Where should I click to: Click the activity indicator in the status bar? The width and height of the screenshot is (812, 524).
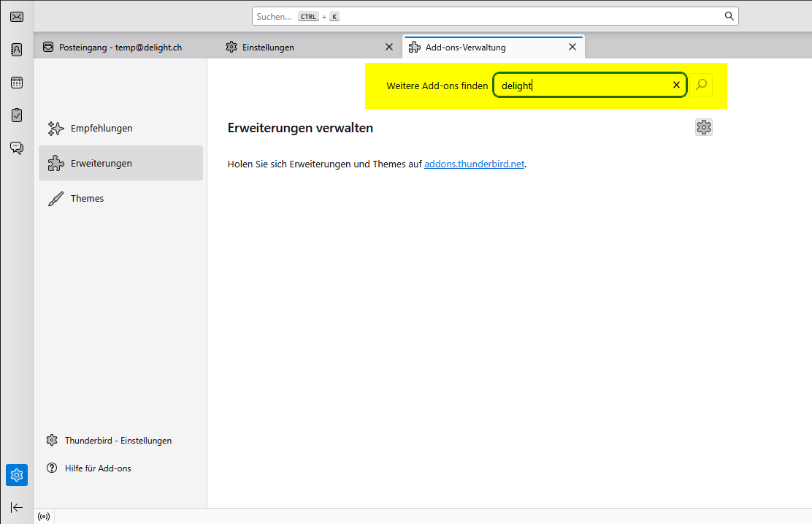click(x=43, y=516)
